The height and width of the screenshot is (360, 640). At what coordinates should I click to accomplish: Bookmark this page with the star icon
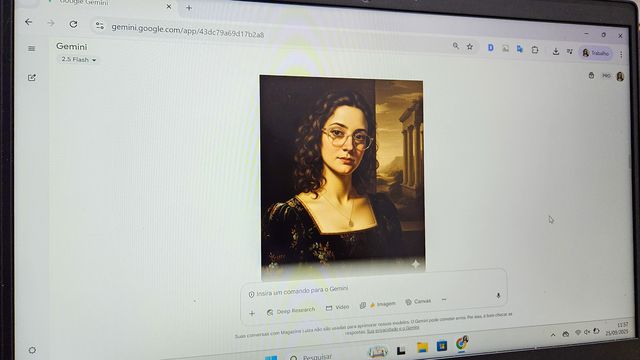470,47
